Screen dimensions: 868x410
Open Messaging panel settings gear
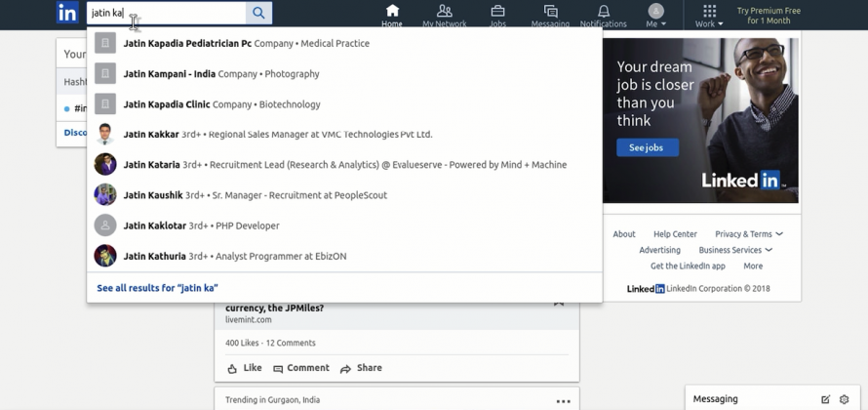[845, 399]
